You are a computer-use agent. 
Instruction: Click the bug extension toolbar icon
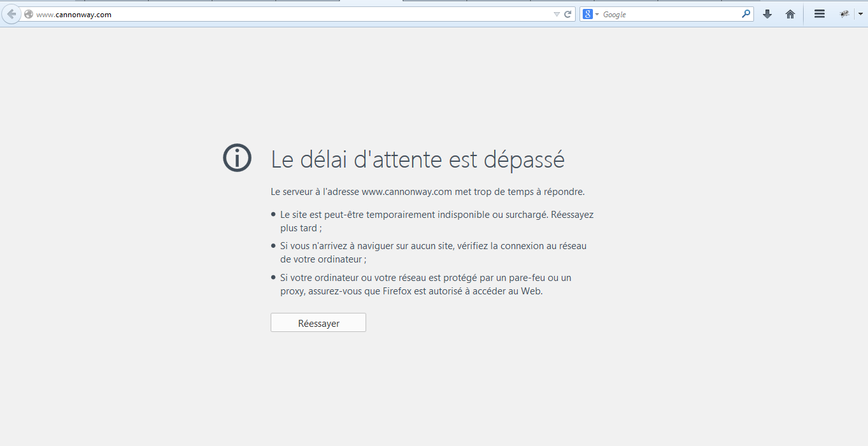pos(844,14)
